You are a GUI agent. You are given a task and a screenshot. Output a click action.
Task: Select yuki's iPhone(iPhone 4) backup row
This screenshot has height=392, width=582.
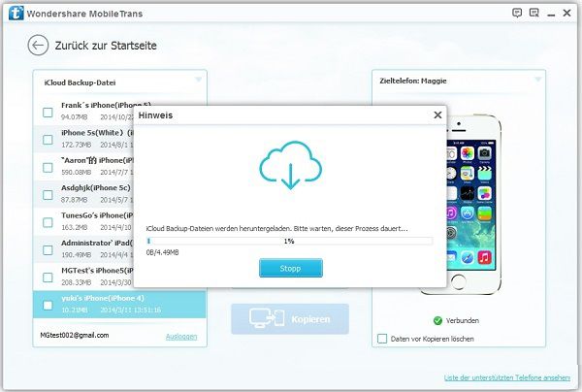(119, 305)
